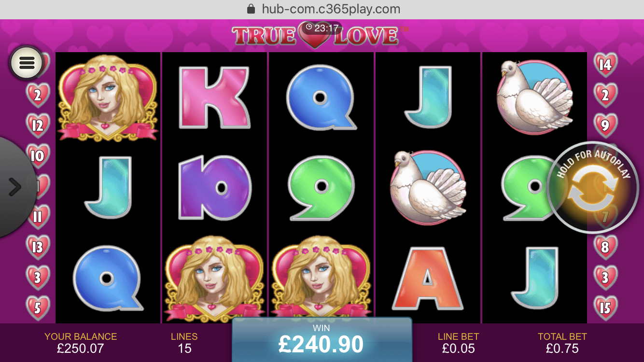Click the Total Bet £0.75 display
The height and width of the screenshot is (362, 644).
[562, 343]
